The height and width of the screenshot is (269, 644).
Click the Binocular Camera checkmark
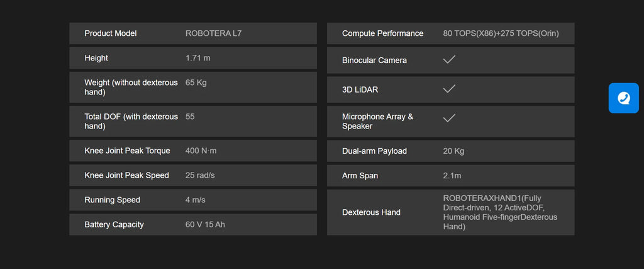tap(449, 60)
